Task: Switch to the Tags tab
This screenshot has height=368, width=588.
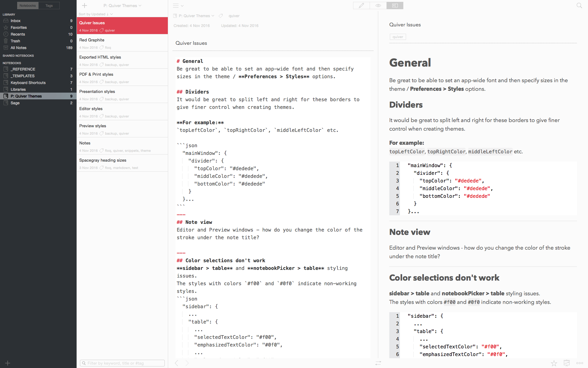Action: click(x=49, y=6)
